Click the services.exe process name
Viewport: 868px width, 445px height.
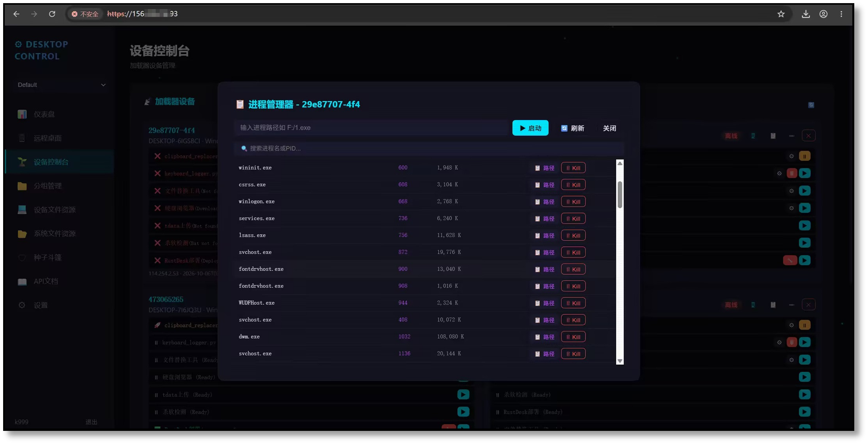point(257,219)
